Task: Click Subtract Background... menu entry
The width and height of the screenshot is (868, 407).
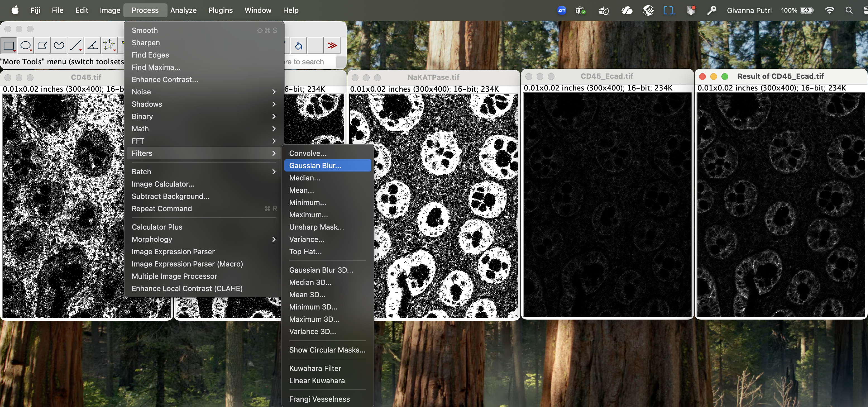Action: 171,196
